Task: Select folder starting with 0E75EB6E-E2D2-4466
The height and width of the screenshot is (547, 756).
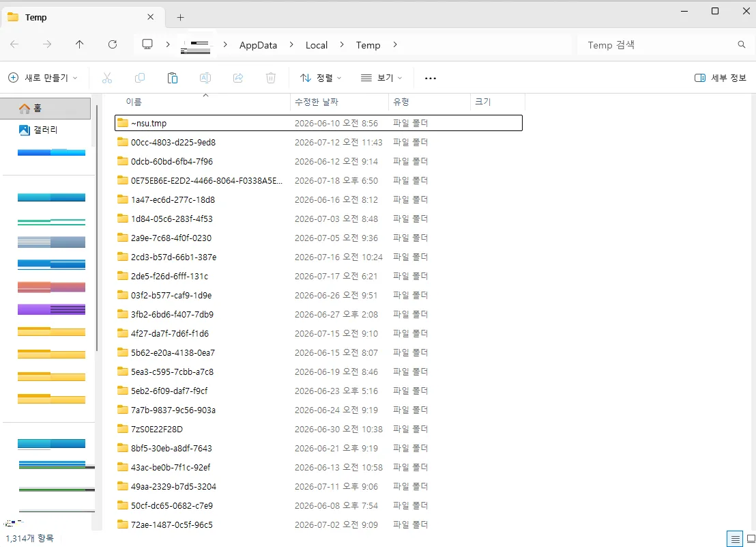Action: coord(318,180)
